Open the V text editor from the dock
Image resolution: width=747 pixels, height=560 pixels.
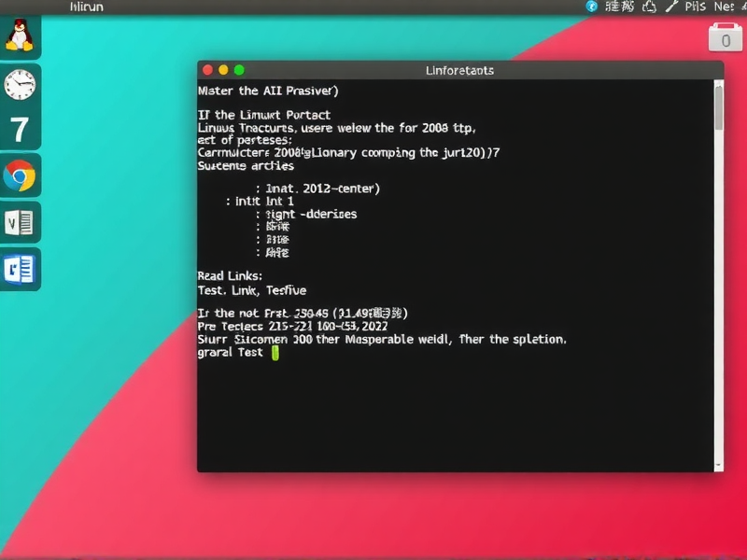21,222
